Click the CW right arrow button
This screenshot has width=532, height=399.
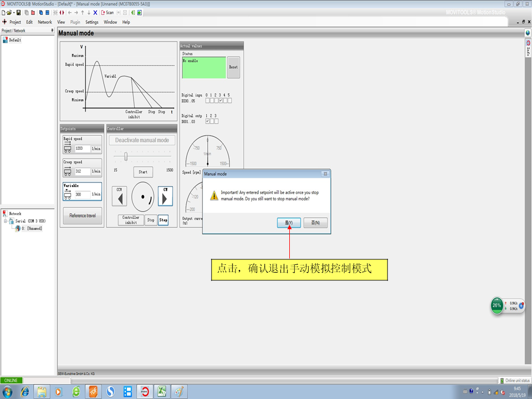(x=163, y=197)
